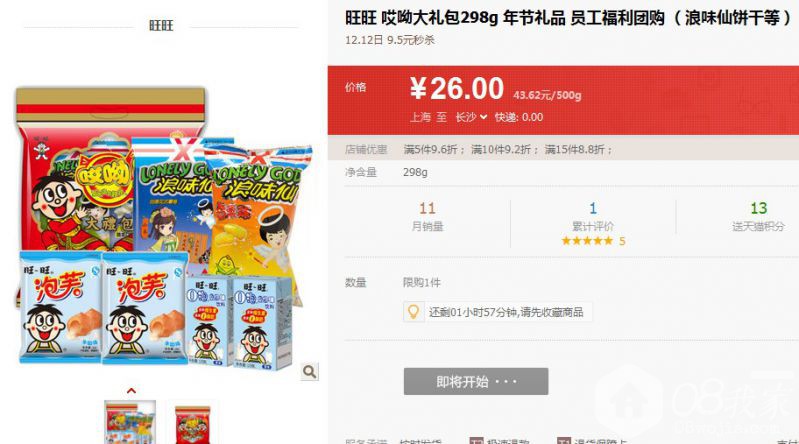
Task: Click the 店铺优惠 store discount row
Action: 563,149
